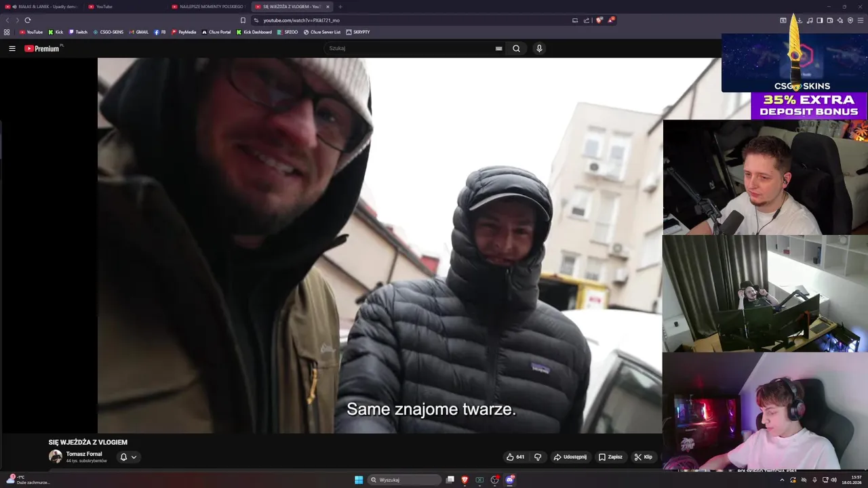Click the YouTube search magnifier button
This screenshot has width=868, height=488.
[516, 48]
